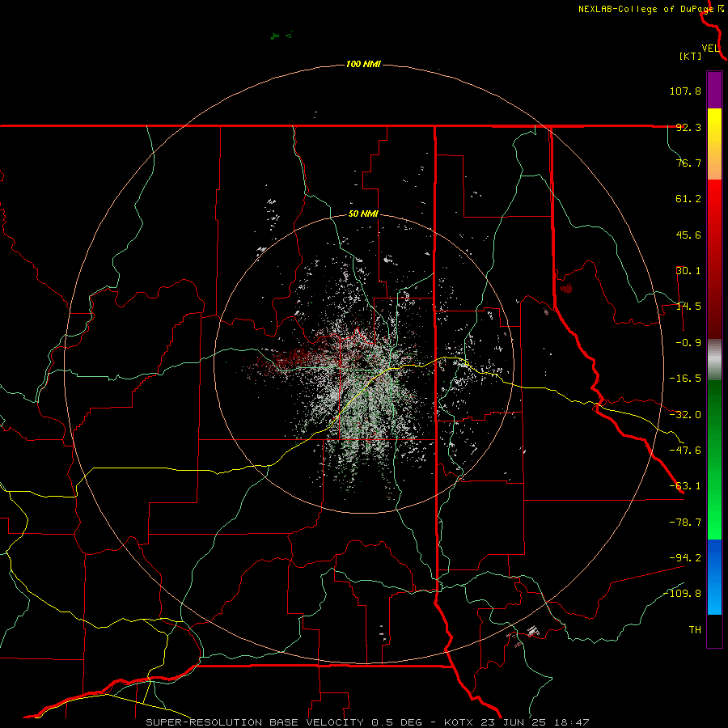Click the -94.2 legend value
The width and height of the screenshot is (728, 728).
tap(685, 557)
